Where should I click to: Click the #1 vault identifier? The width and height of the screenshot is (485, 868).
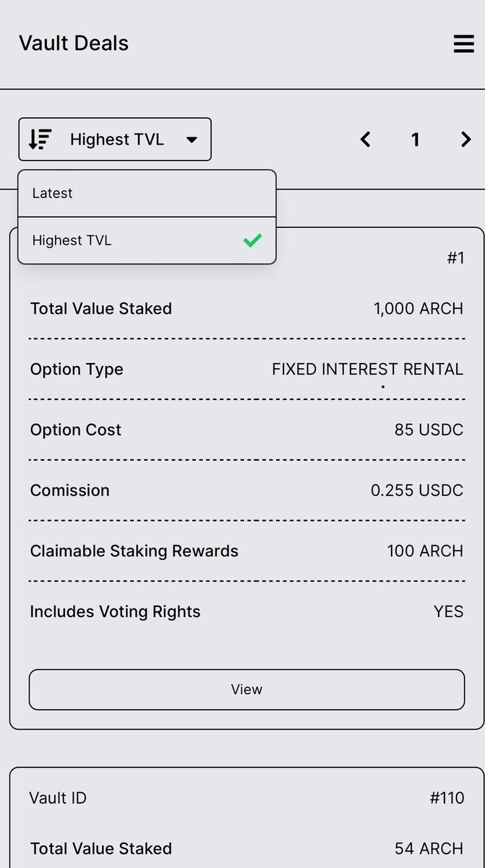(x=455, y=258)
